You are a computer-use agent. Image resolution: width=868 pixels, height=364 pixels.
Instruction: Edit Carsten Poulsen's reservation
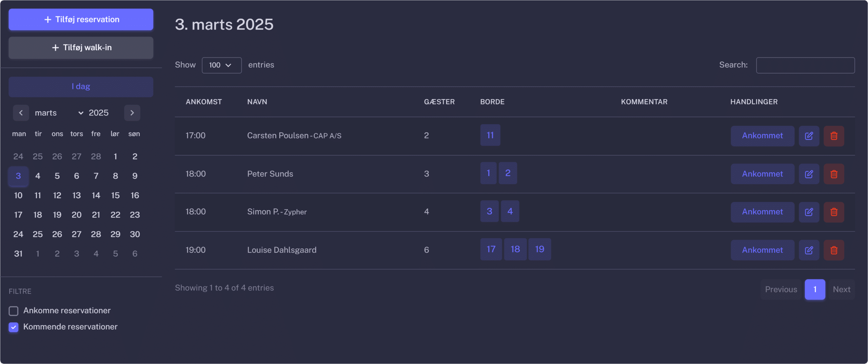pos(809,136)
